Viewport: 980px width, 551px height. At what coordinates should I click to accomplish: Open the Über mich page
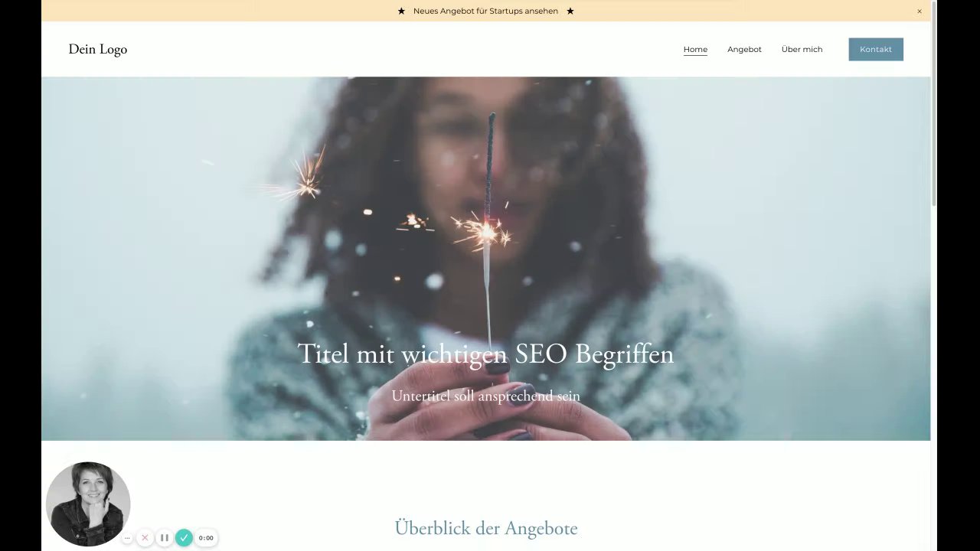point(802,49)
